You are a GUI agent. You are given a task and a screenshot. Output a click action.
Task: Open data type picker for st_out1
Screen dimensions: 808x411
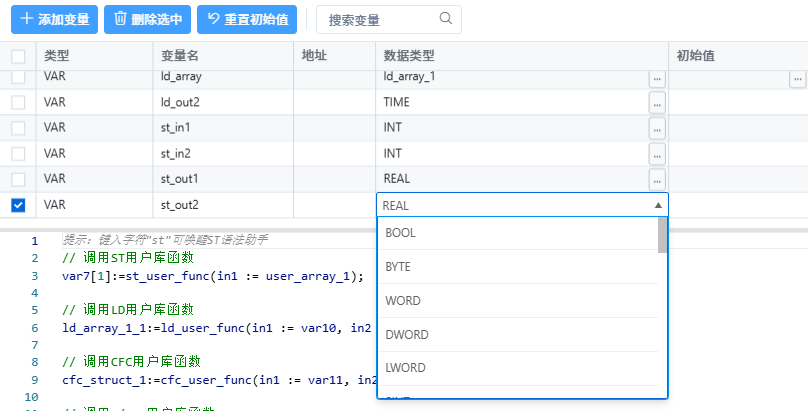coord(657,180)
